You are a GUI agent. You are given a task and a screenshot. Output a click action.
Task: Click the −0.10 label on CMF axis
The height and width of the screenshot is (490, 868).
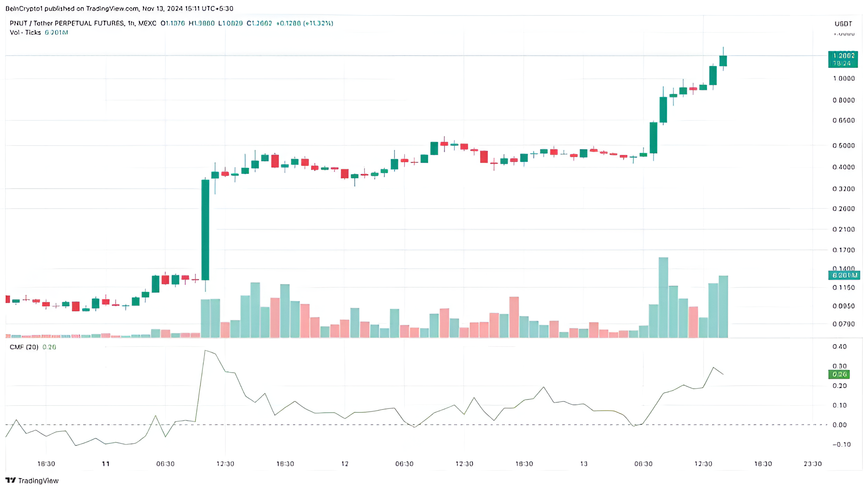point(841,444)
